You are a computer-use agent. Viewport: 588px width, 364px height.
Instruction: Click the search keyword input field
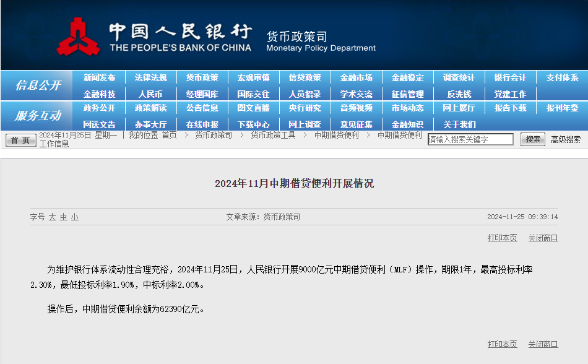[x=470, y=140]
